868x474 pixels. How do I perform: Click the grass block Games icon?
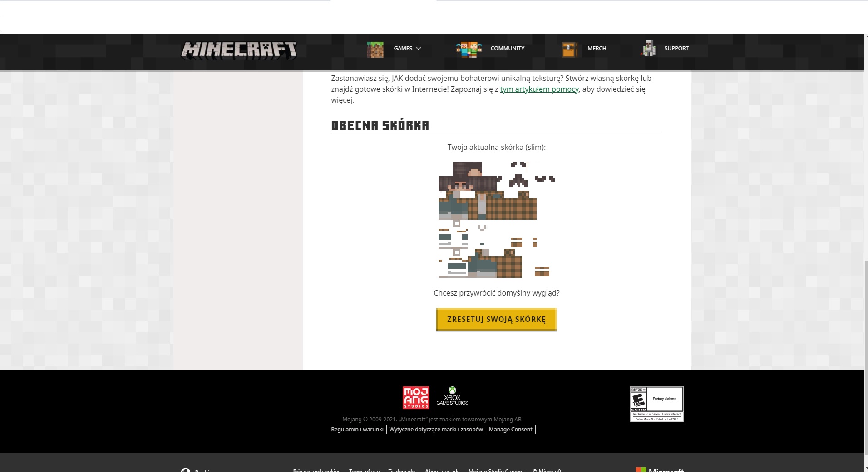coord(375,49)
